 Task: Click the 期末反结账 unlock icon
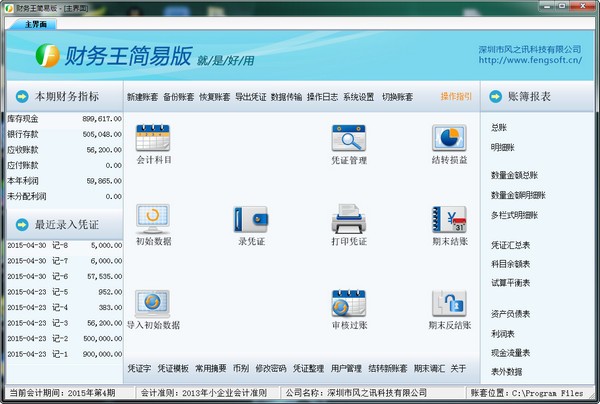(x=449, y=303)
